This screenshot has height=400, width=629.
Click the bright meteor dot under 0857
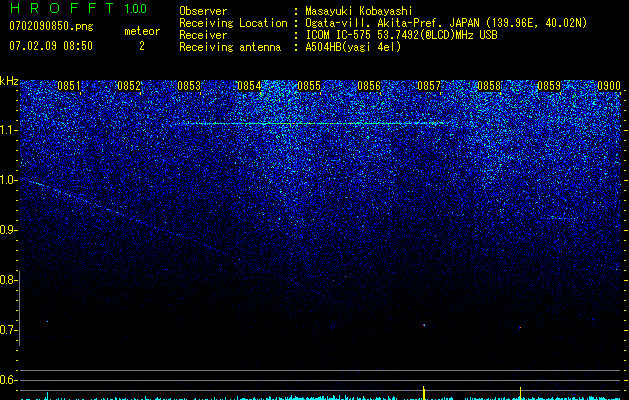tap(424, 325)
